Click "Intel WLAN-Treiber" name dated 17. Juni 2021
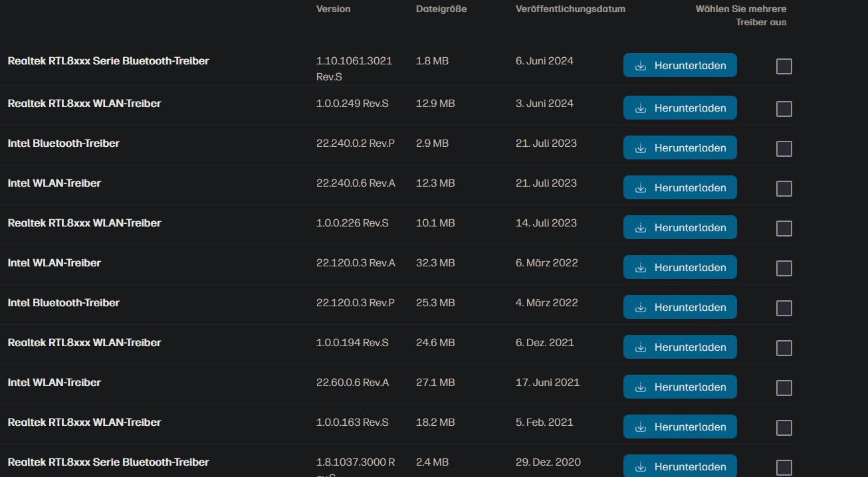 coord(54,383)
